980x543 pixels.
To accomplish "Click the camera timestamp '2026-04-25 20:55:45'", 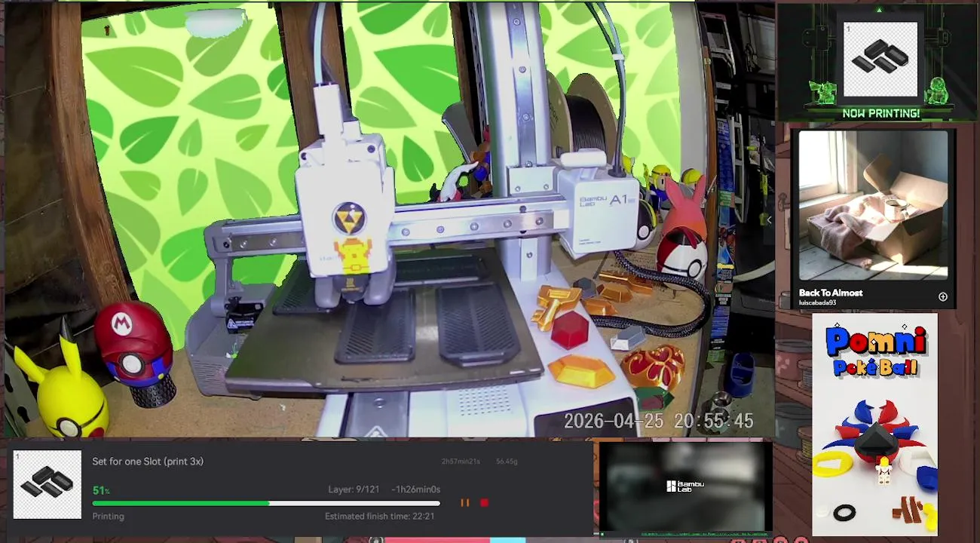I will coord(658,422).
